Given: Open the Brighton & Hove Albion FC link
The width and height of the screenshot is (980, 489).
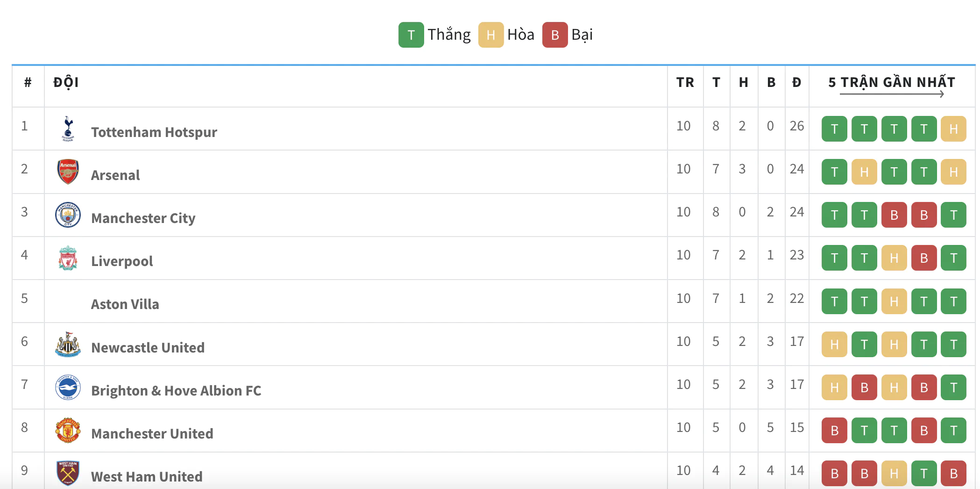Looking at the screenshot, I should [176, 391].
